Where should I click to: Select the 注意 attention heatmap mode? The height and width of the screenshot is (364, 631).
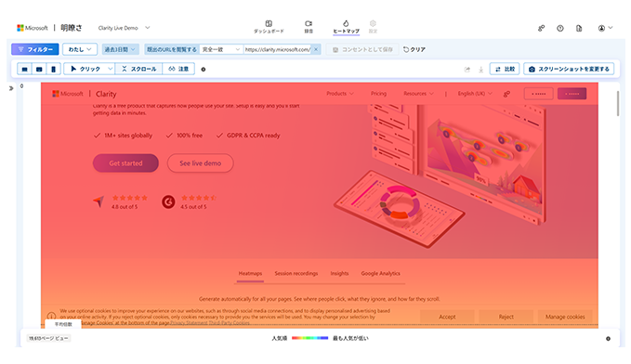point(178,70)
